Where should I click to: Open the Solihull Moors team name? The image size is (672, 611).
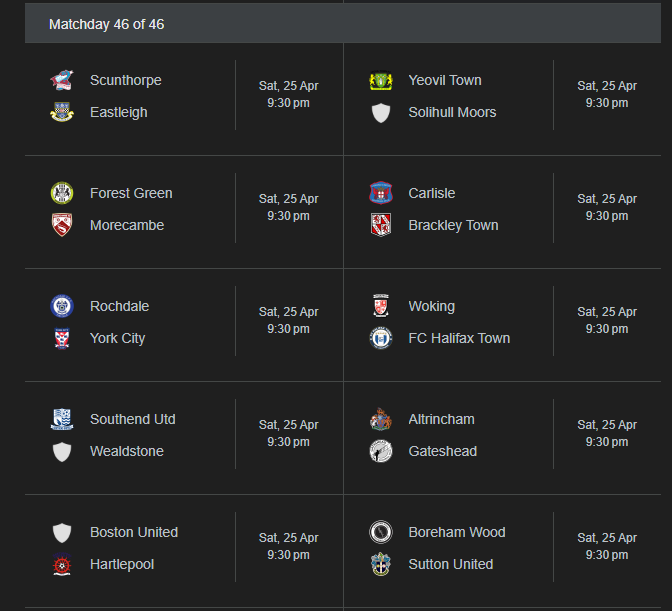click(452, 112)
